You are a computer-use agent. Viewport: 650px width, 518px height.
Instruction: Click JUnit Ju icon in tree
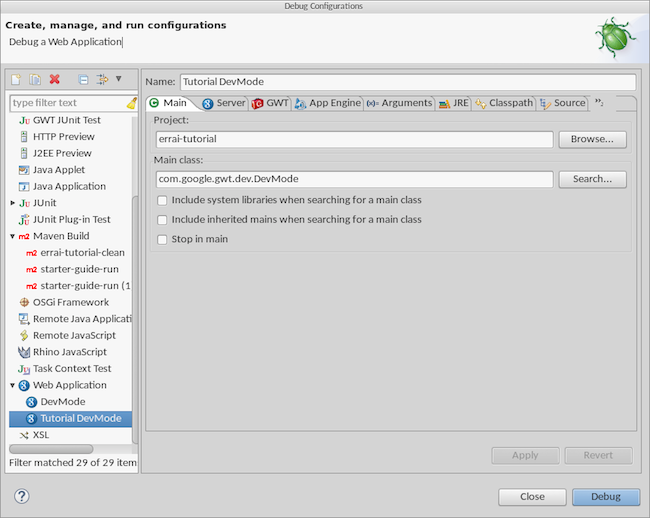(x=24, y=203)
